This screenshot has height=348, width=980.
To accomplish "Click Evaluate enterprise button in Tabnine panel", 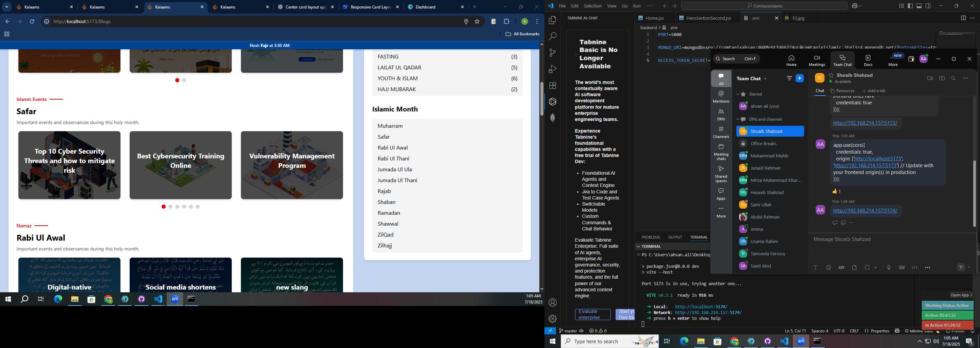I will 593,314.
